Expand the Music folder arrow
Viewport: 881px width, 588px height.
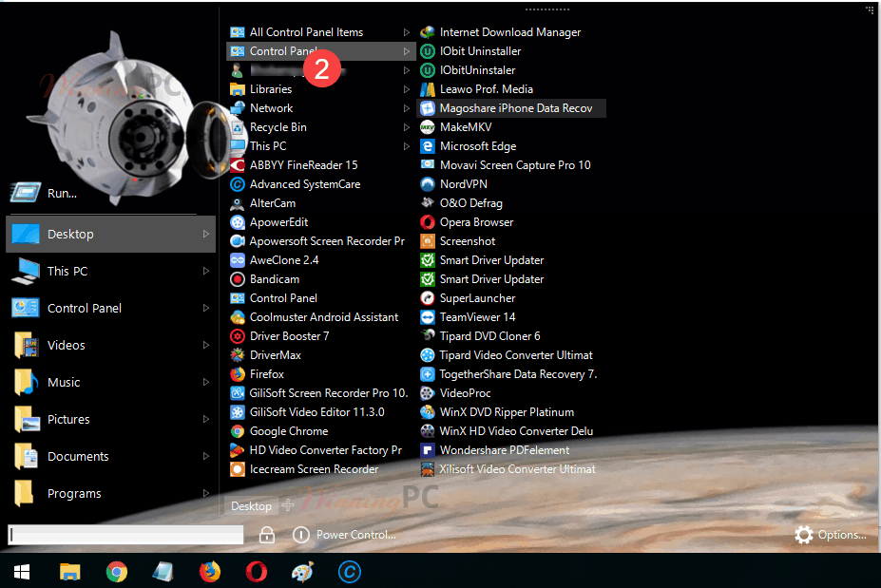206,382
